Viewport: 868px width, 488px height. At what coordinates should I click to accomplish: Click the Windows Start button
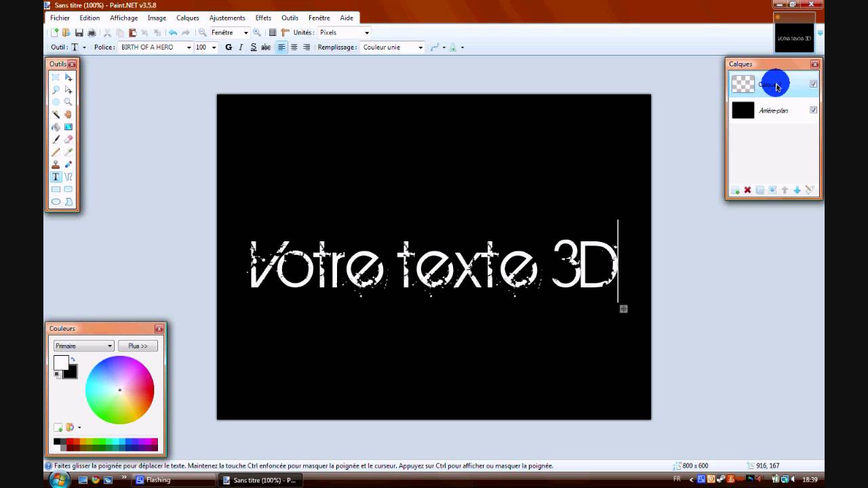(59, 480)
